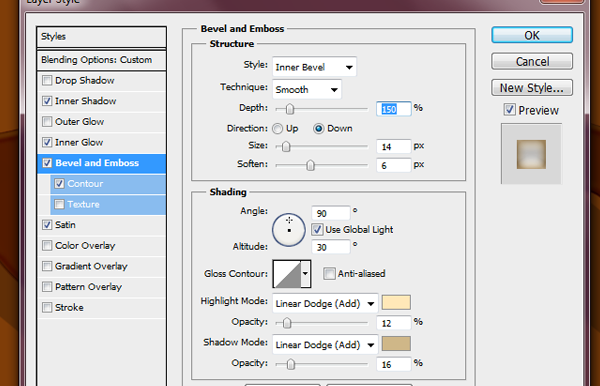This screenshot has width=600, height=386.
Task: Select the Inner Glow label in styles list
Action: click(x=79, y=142)
